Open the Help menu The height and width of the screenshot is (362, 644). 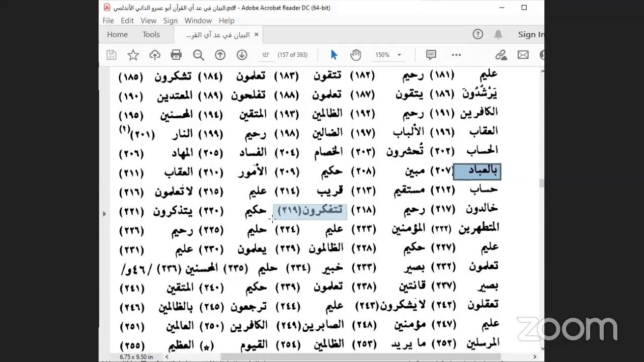[x=226, y=21]
